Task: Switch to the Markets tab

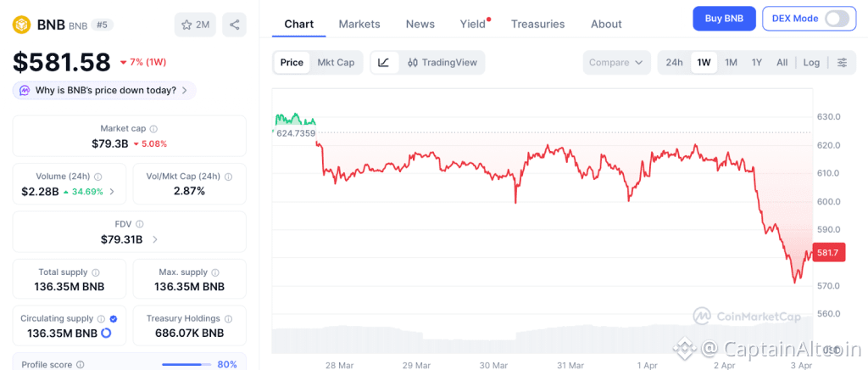Action: click(359, 24)
